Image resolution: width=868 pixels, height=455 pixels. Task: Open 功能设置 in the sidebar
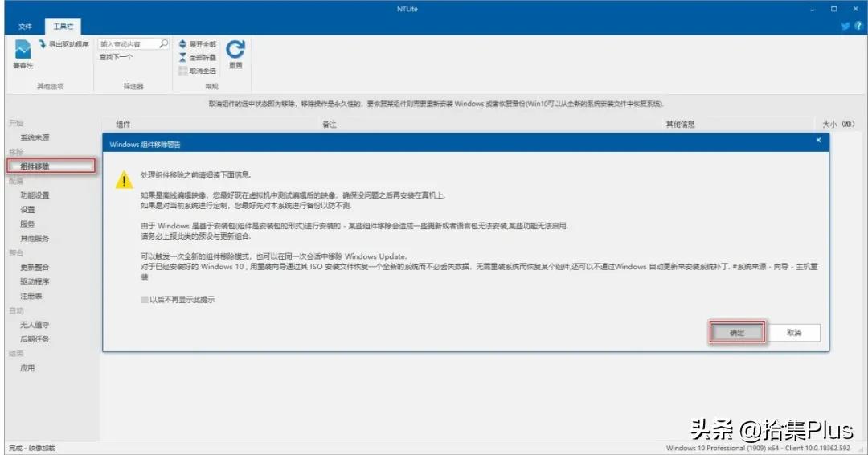(x=35, y=195)
